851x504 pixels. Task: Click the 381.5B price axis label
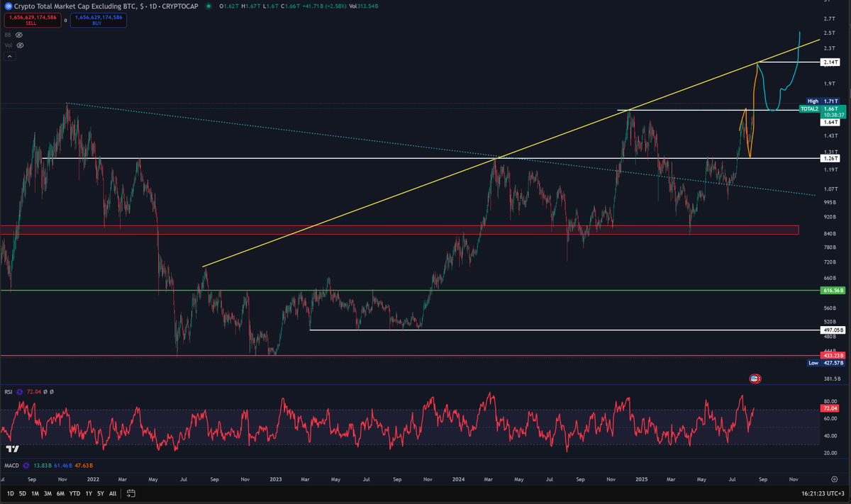point(831,379)
